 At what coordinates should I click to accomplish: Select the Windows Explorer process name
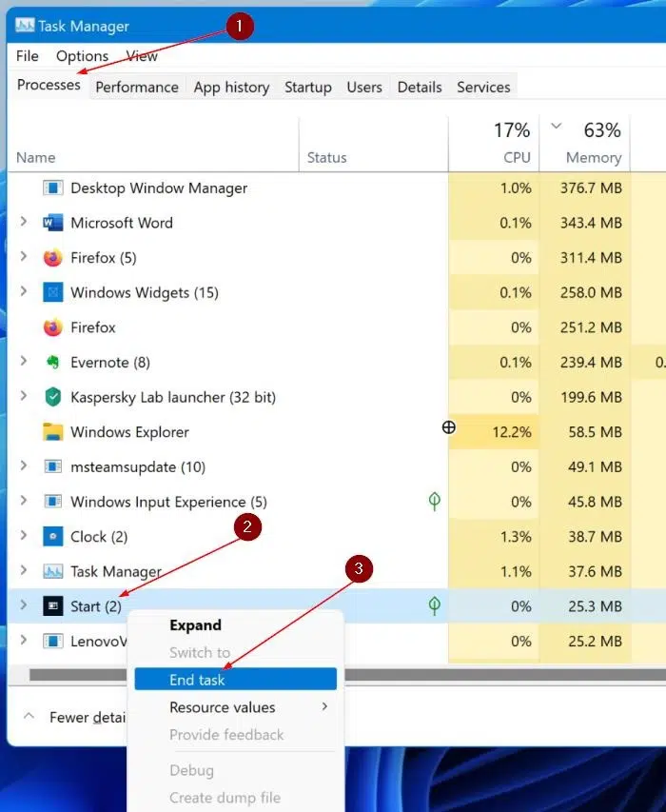129,432
